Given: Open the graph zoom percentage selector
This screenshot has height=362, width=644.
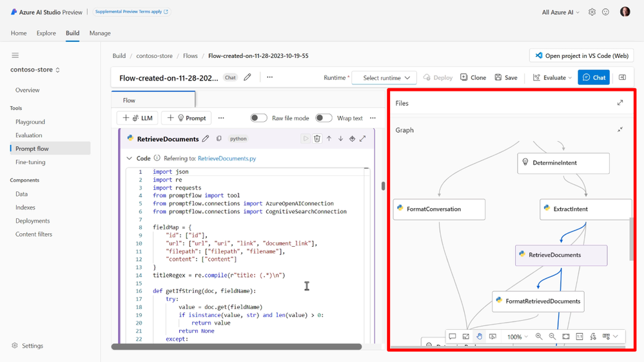Looking at the screenshot, I should click(517, 336).
